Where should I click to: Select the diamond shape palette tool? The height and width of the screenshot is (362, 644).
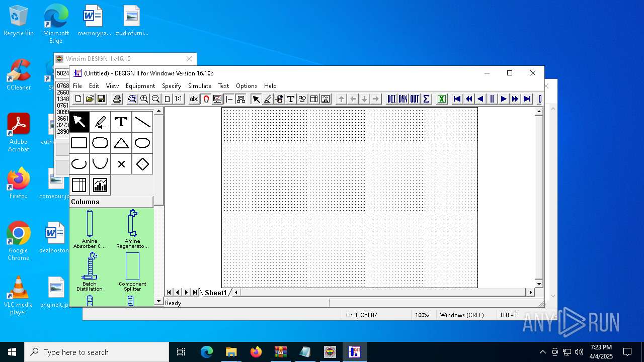(x=142, y=164)
